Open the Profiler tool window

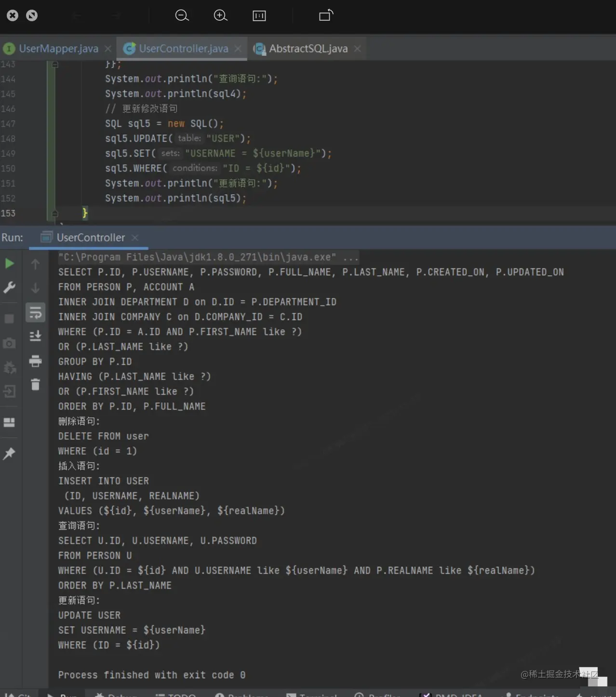(377, 695)
